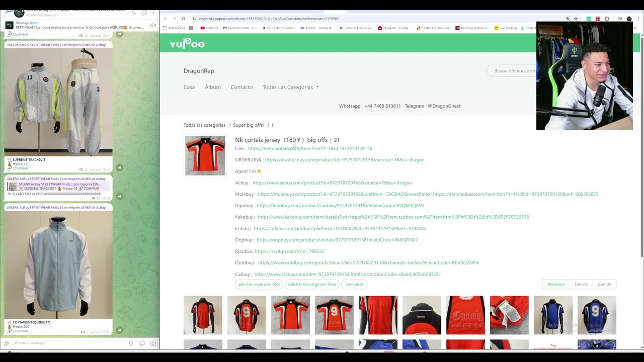Open the Descarga gratuita bookmark
644x362 pixels.
(x=473, y=28)
